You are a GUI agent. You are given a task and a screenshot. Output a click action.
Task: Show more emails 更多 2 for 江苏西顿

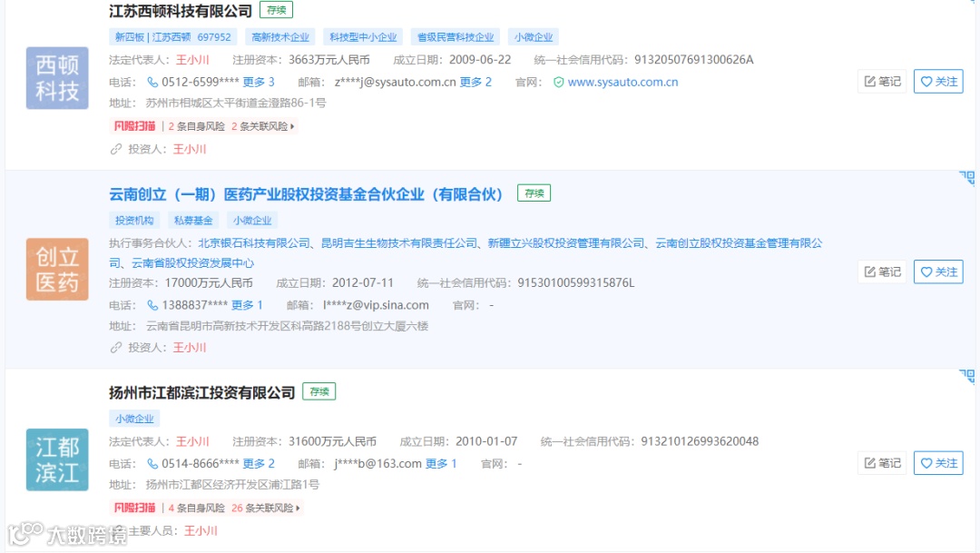click(x=475, y=82)
